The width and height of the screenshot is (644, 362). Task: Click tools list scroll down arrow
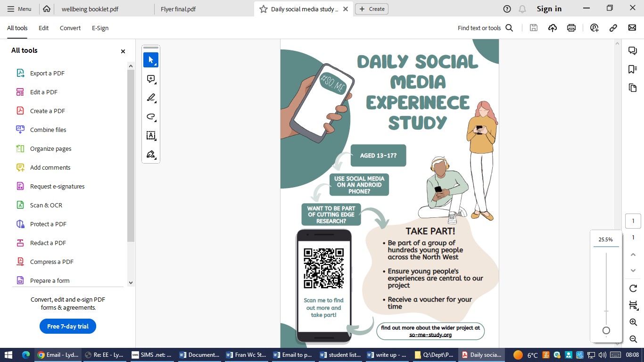(131, 282)
